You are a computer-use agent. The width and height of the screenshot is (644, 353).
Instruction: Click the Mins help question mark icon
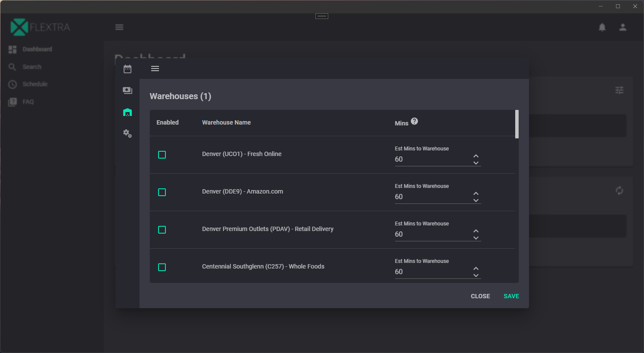click(x=414, y=122)
